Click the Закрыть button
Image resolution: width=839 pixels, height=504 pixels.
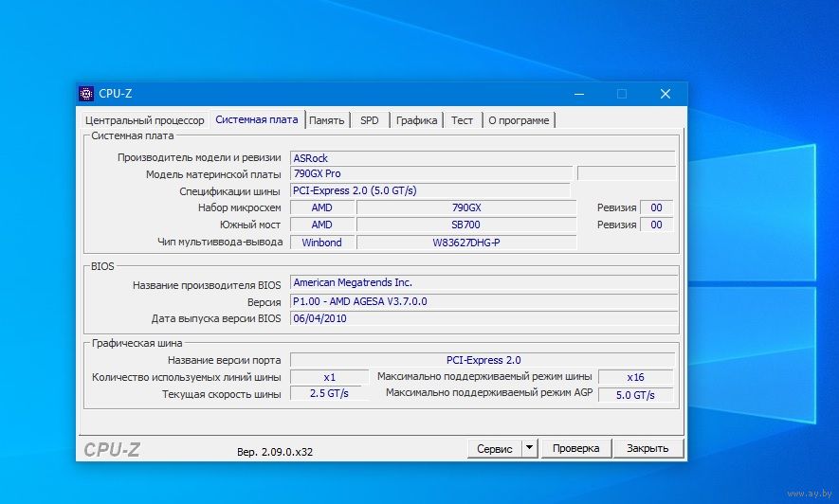click(647, 448)
